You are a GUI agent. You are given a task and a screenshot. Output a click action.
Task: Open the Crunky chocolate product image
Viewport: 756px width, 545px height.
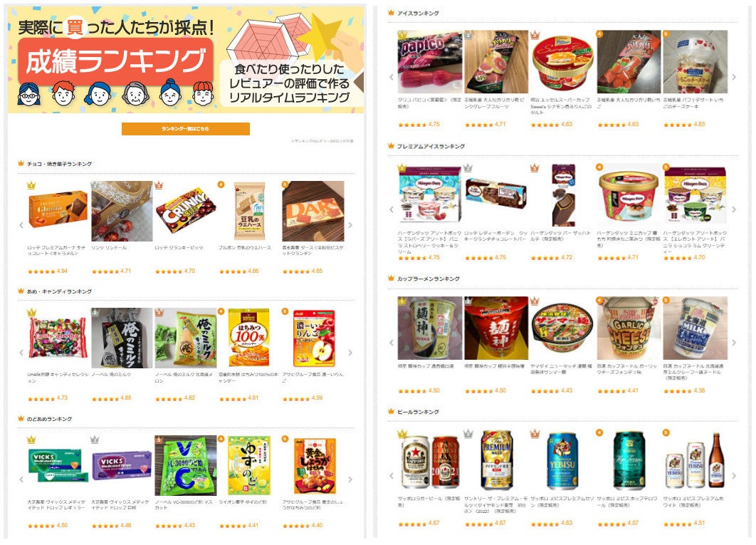[186, 212]
